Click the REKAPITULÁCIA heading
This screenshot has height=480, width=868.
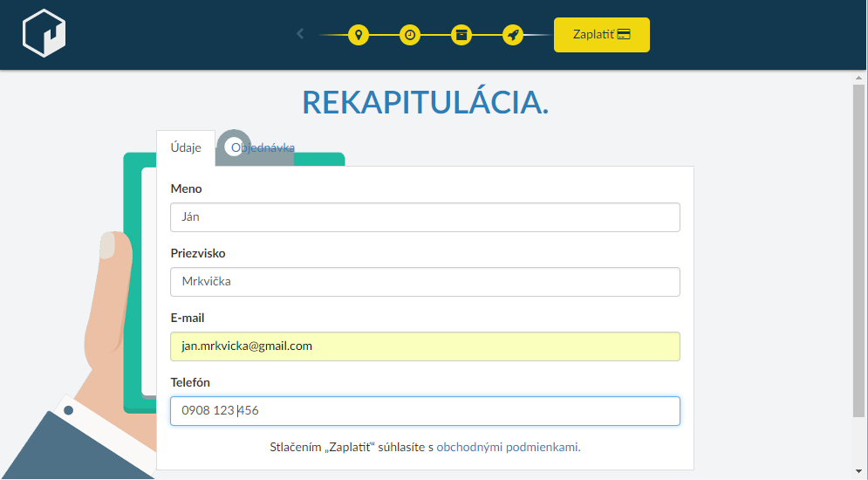tap(425, 102)
